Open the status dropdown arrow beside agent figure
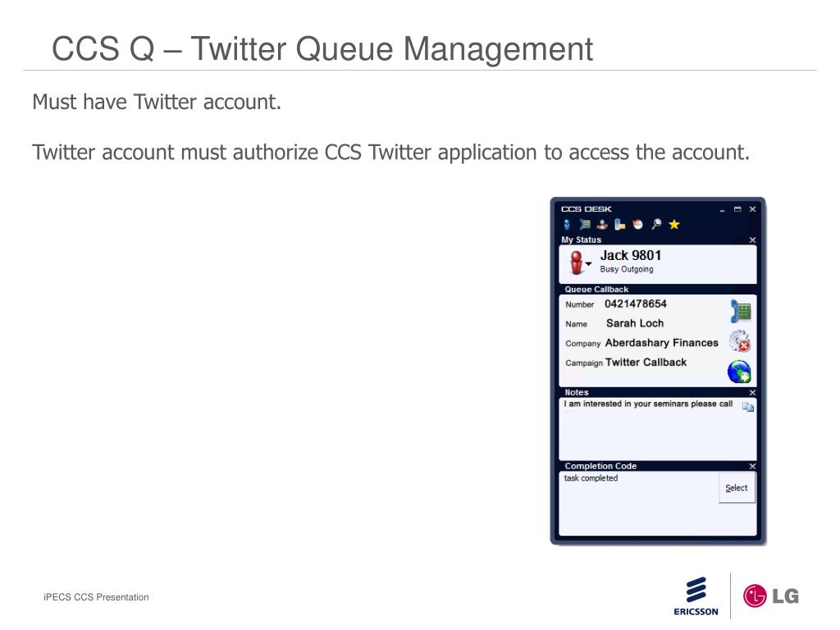The width and height of the screenshot is (840, 630). 588,263
